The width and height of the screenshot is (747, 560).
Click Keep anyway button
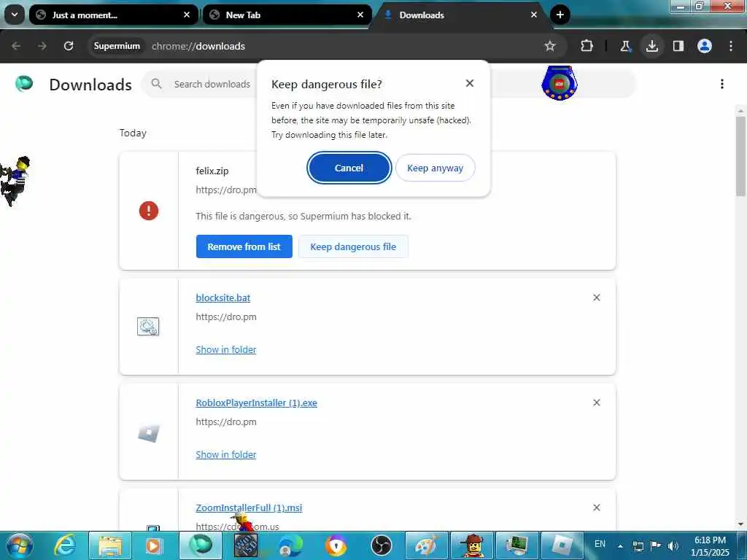435,168
